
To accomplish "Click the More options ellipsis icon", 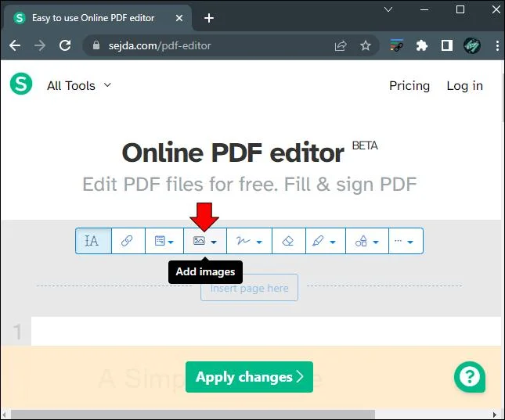I will pos(398,240).
